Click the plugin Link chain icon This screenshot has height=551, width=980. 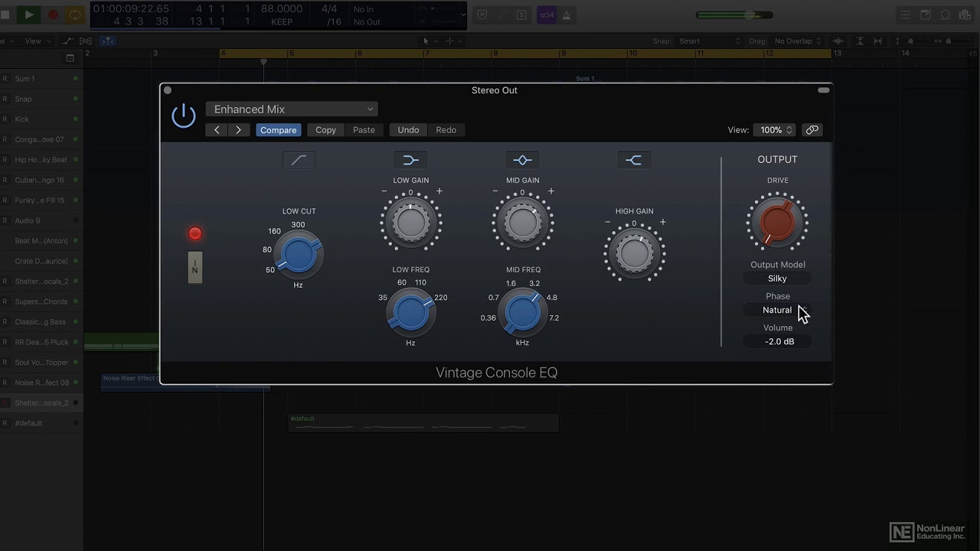pyautogui.click(x=812, y=130)
